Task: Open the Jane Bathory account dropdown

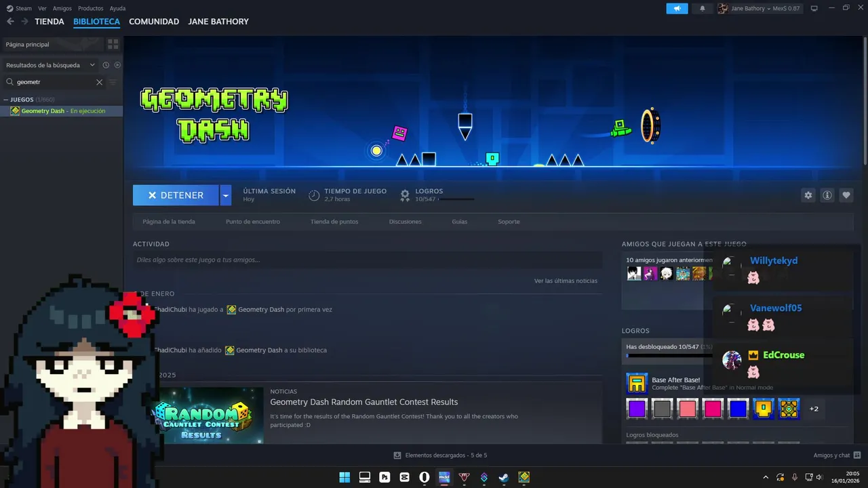Action: coord(758,8)
